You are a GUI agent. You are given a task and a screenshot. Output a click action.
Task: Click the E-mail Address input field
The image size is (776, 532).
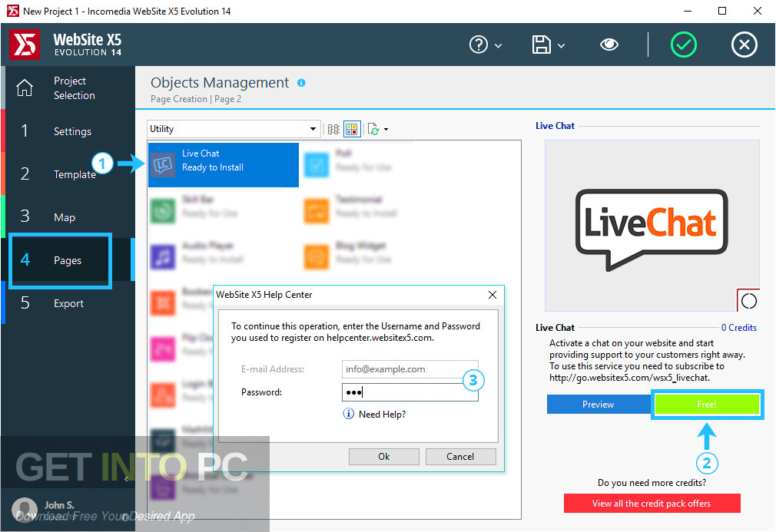click(x=410, y=369)
